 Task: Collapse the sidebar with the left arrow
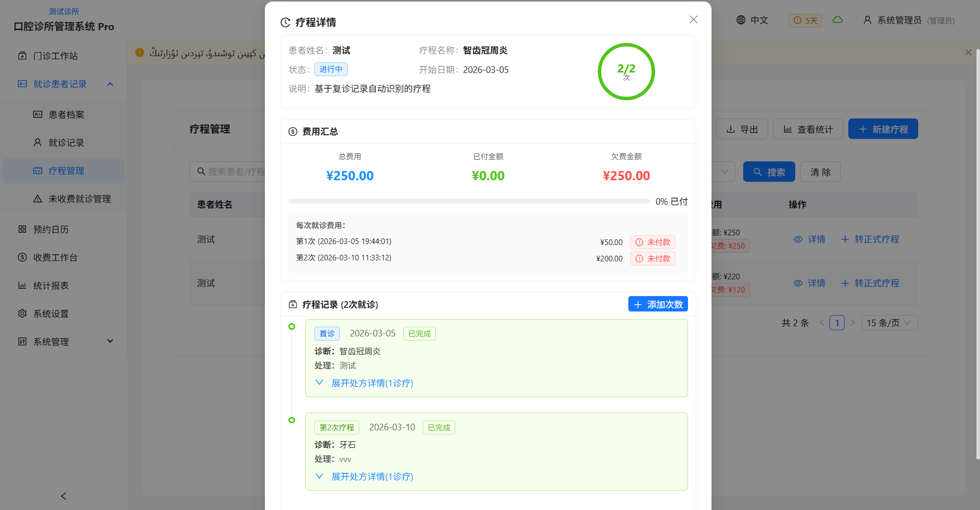click(63, 496)
